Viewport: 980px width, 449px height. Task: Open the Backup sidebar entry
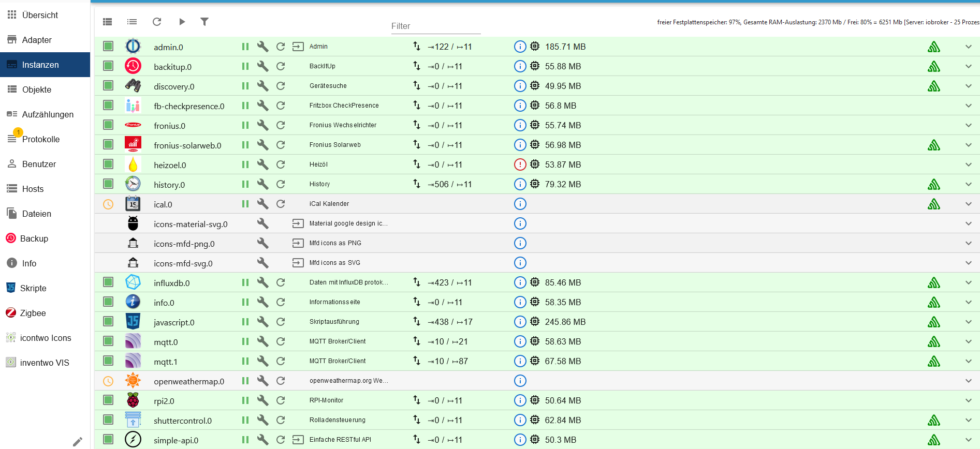(x=45, y=238)
